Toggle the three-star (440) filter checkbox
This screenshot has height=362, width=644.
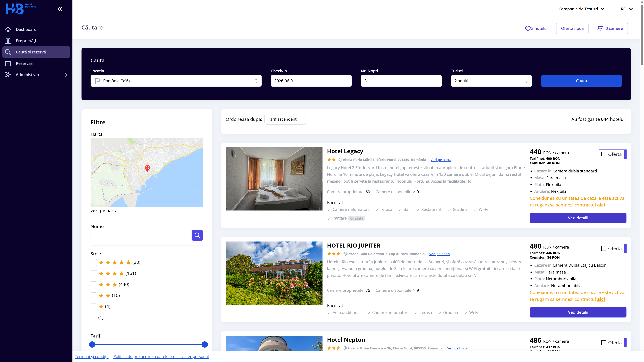coord(94,284)
